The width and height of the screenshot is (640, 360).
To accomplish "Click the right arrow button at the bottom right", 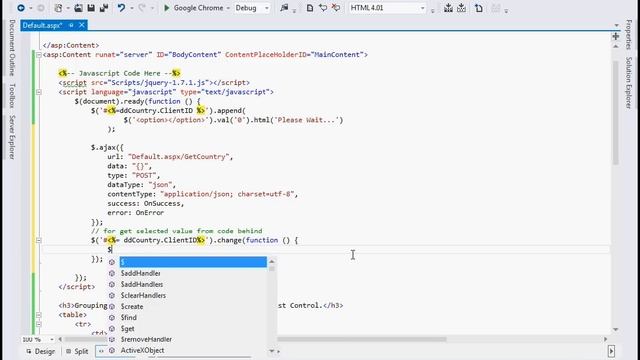I will [611, 351].
